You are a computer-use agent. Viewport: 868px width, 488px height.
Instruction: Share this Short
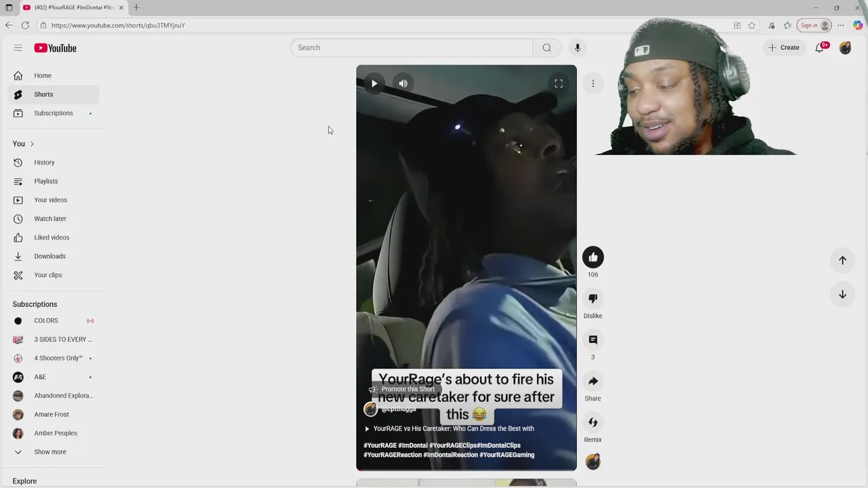pyautogui.click(x=593, y=381)
